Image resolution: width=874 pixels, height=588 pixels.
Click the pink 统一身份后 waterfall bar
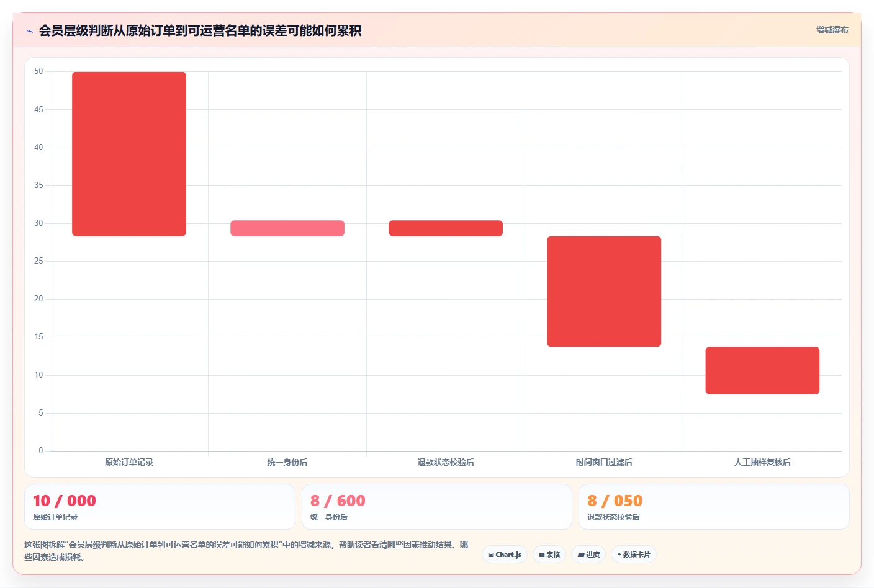click(x=287, y=228)
